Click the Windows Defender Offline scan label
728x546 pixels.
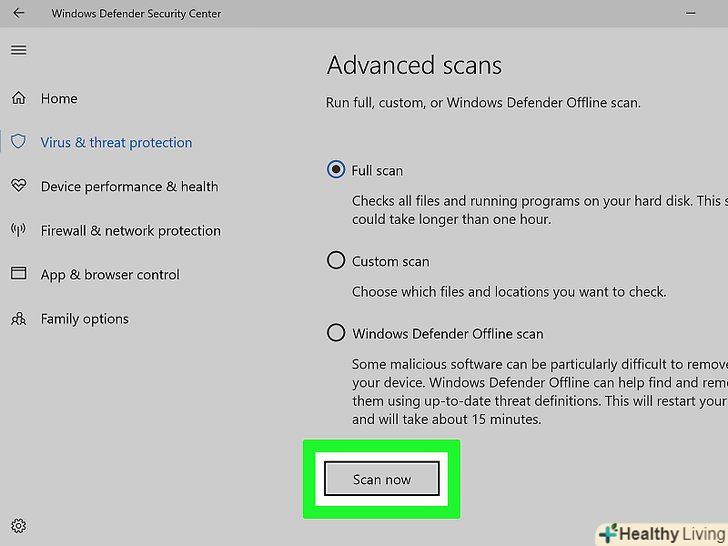(448, 334)
